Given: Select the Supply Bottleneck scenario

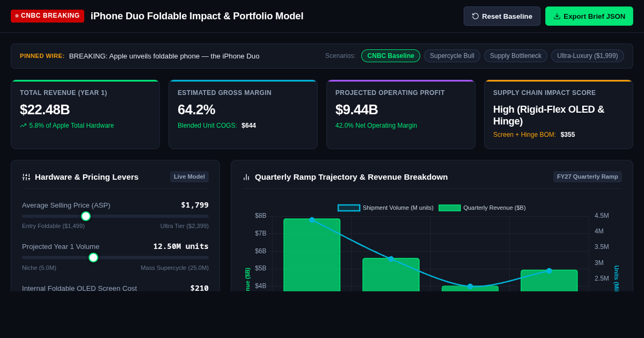Looking at the screenshot, I should [x=516, y=56].
